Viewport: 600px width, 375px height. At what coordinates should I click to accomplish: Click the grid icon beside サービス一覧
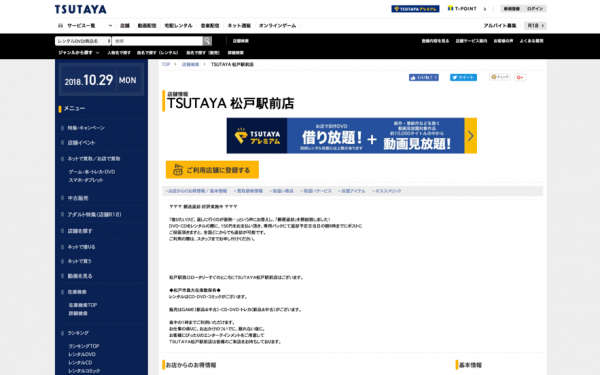point(60,26)
